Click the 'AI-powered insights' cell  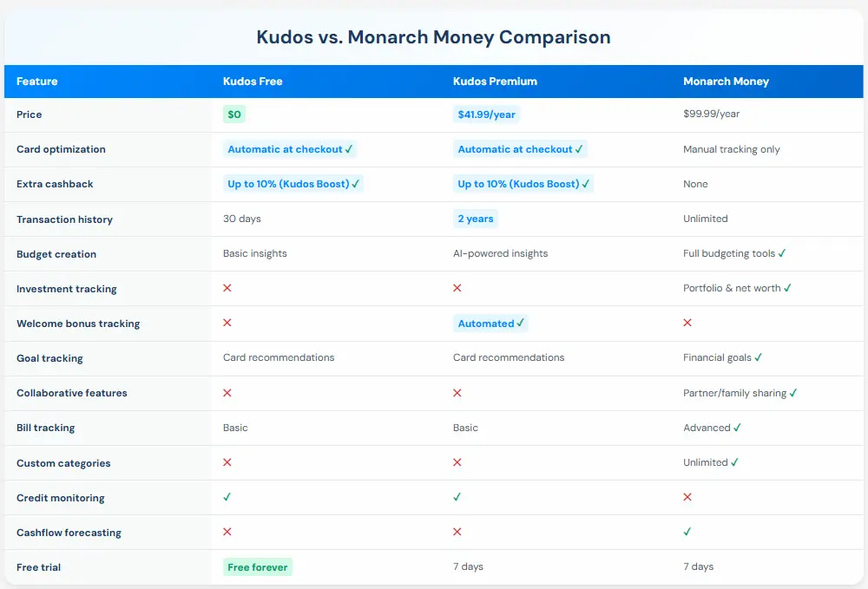pos(501,253)
